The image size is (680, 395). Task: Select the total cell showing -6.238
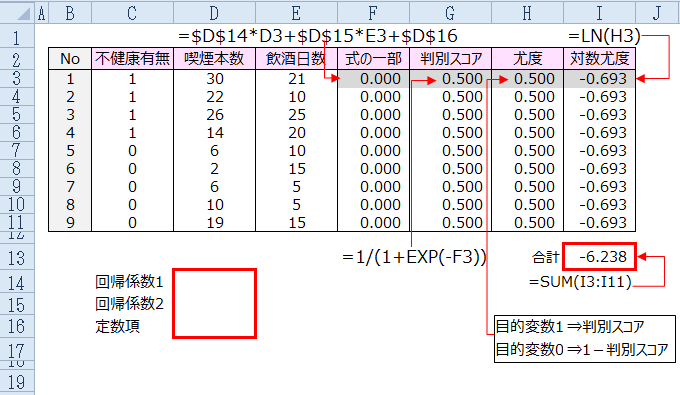[x=599, y=257]
